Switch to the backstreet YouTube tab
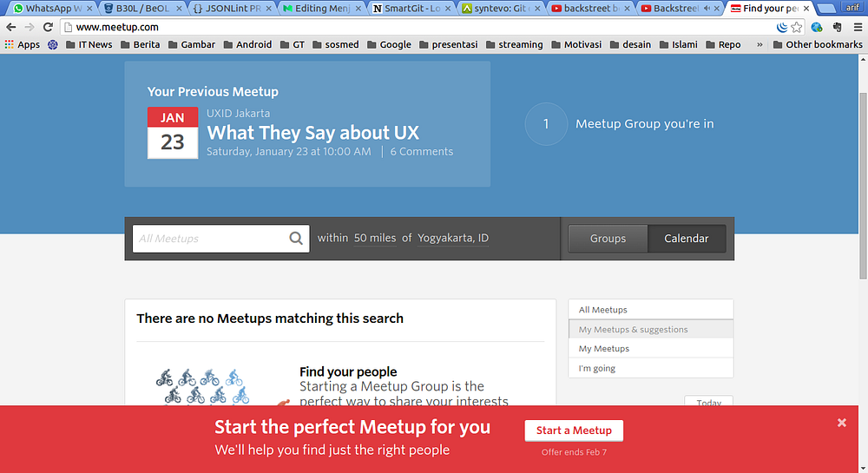This screenshot has height=473, width=868. click(x=589, y=9)
